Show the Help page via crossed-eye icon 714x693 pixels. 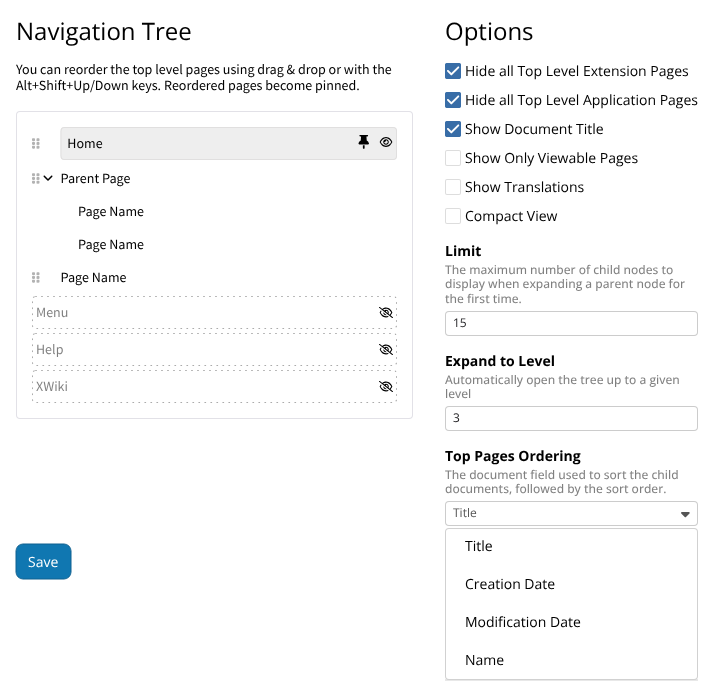(386, 349)
